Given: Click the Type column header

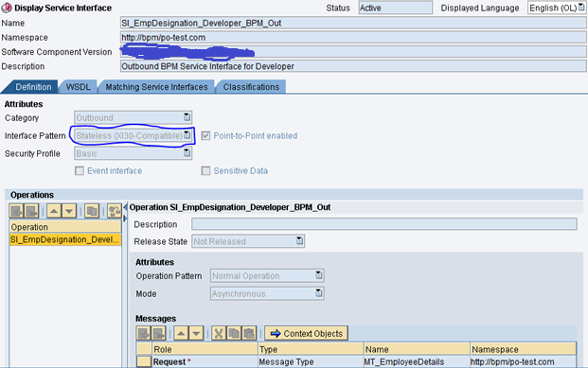Looking at the screenshot, I should pos(311,349).
